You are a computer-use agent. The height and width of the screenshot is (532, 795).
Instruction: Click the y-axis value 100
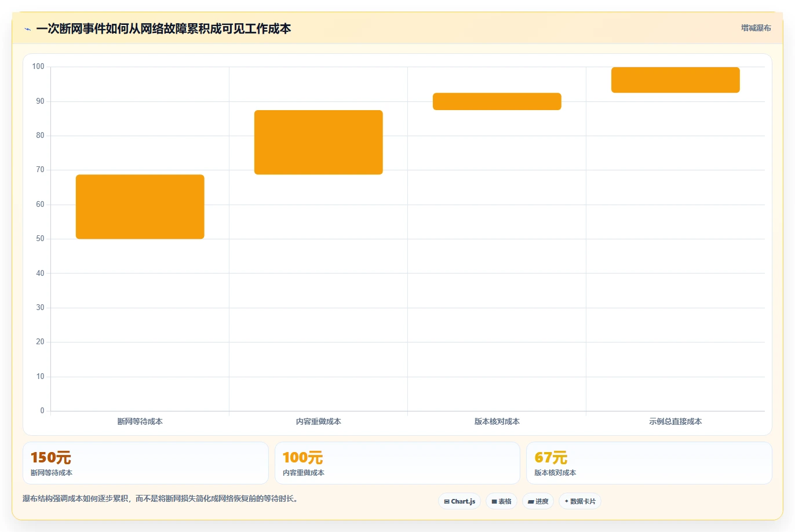38,67
